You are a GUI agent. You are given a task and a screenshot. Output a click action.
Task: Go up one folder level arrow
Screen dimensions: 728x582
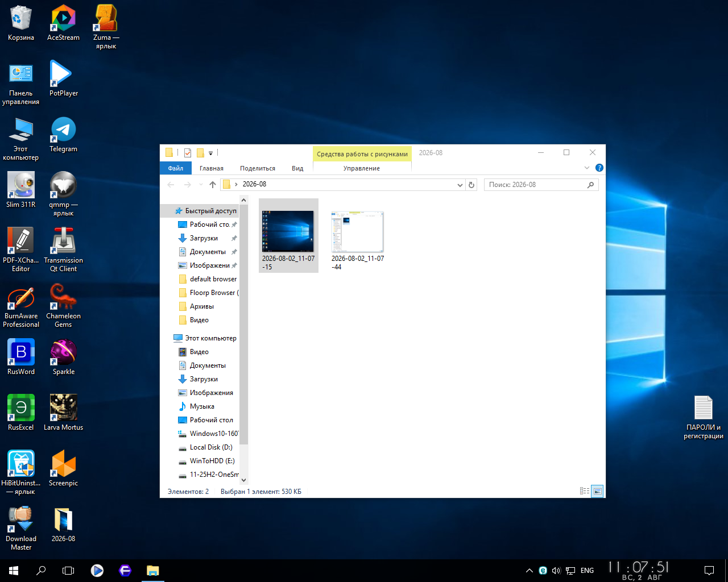point(212,185)
